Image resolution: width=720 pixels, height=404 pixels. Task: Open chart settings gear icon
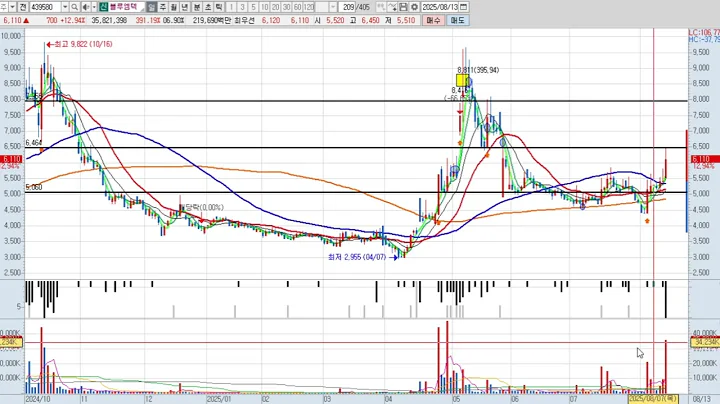pos(414,7)
